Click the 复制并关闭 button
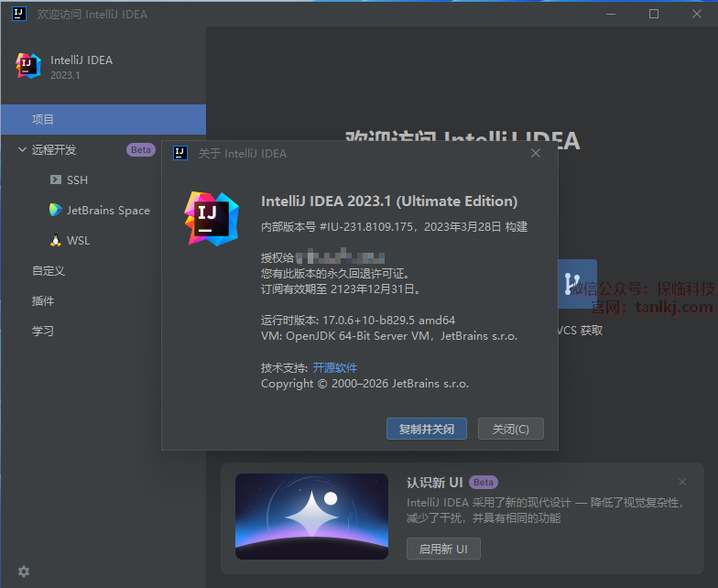718x588 pixels. click(x=426, y=429)
